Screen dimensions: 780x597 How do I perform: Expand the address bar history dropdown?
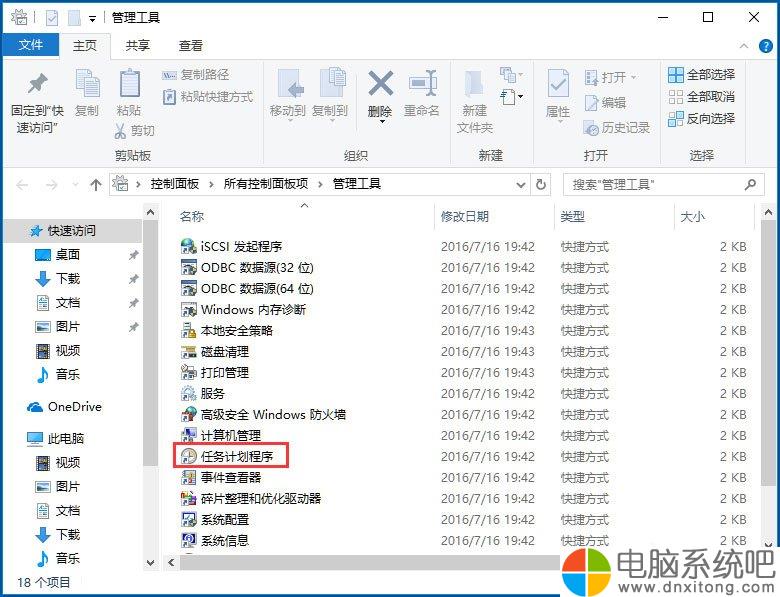tap(520, 185)
